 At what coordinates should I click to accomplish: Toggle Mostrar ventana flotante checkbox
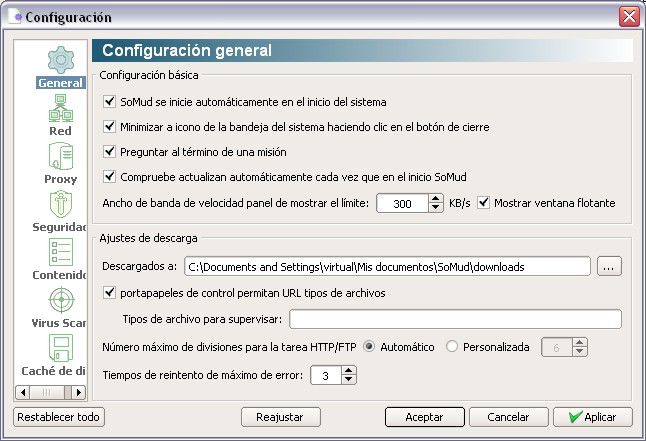tap(483, 203)
